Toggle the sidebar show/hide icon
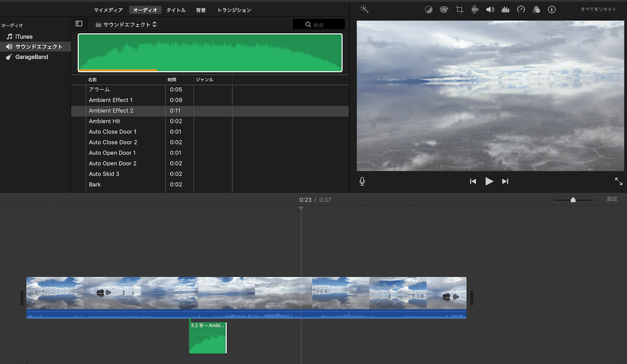This screenshot has height=364, width=627. (x=79, y=24)
